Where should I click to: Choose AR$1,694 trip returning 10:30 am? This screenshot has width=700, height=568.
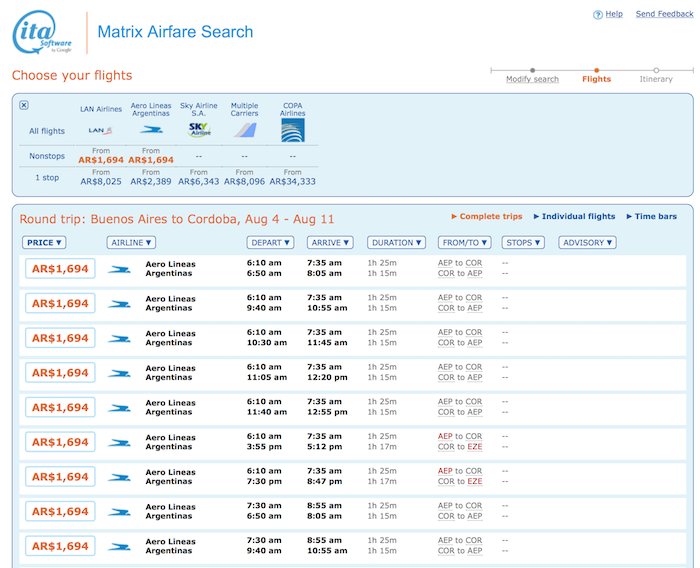[60, 338]
